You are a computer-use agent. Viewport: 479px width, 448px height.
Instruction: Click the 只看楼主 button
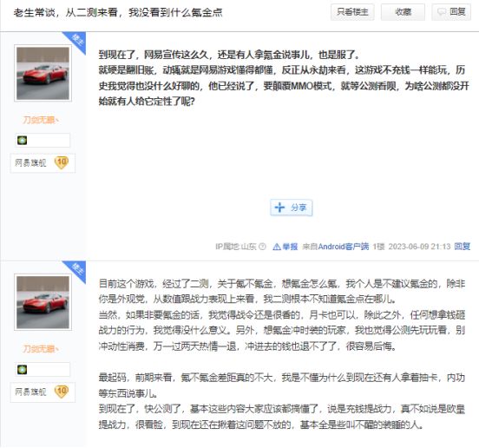[352, 12]
